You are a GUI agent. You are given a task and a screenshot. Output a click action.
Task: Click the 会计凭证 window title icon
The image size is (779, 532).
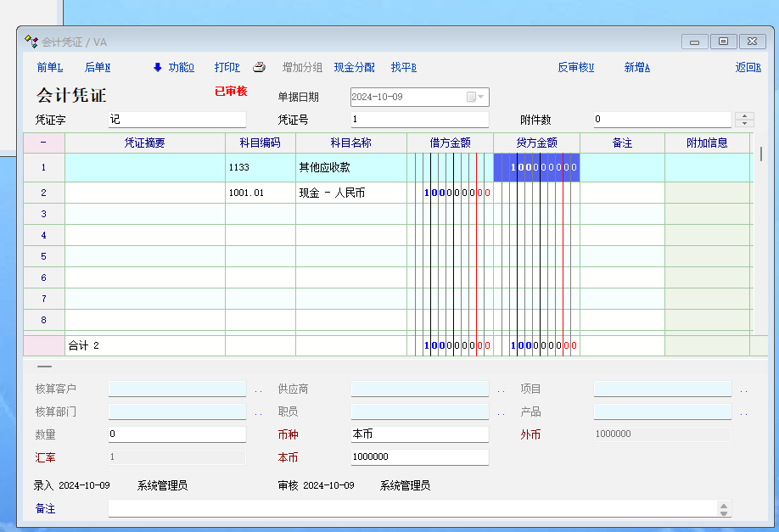tap(31, 42)
